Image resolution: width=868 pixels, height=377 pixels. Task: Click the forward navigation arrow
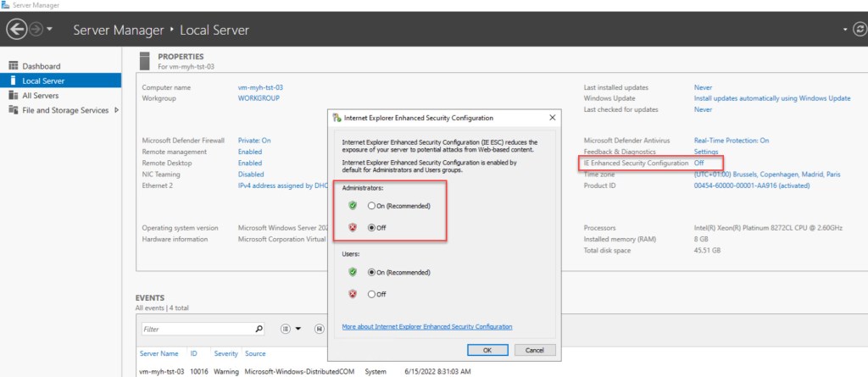pos(36,30)
